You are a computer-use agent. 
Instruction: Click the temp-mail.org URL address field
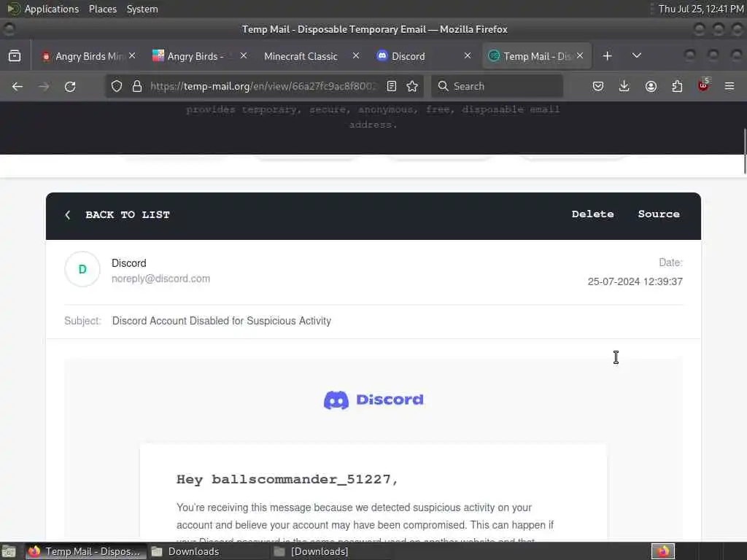[x=263, y=86]
